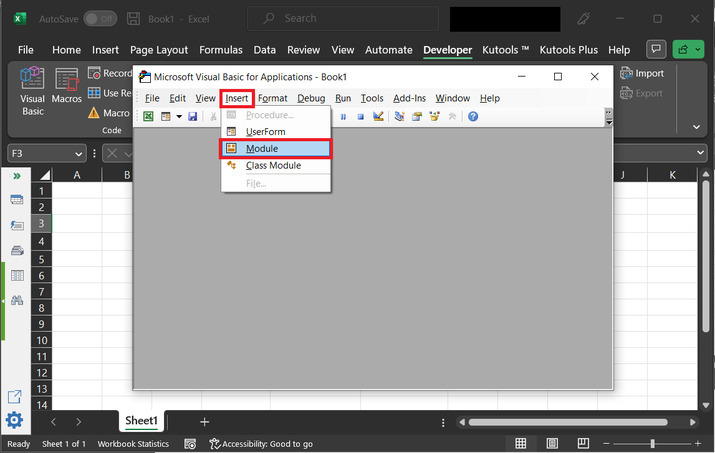Open the VBA Tools menu
Screen dimensions: 715x453
372,98
